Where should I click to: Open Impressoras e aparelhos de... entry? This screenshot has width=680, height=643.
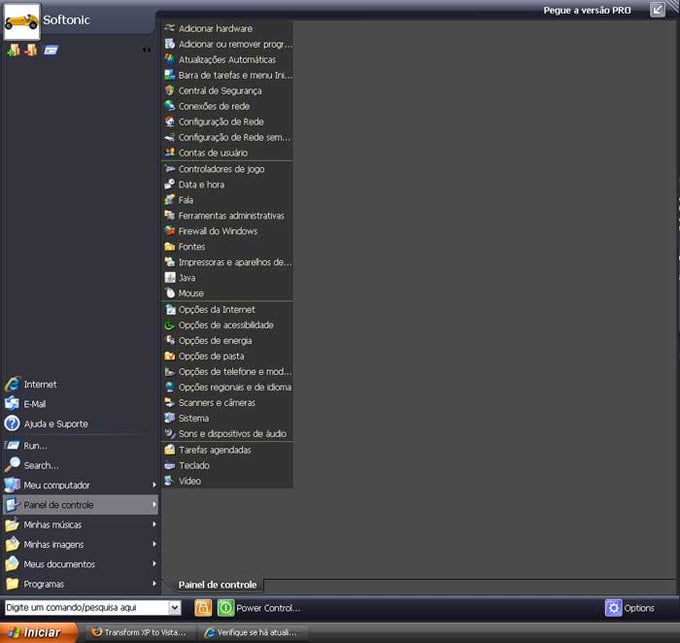[228, 262]
